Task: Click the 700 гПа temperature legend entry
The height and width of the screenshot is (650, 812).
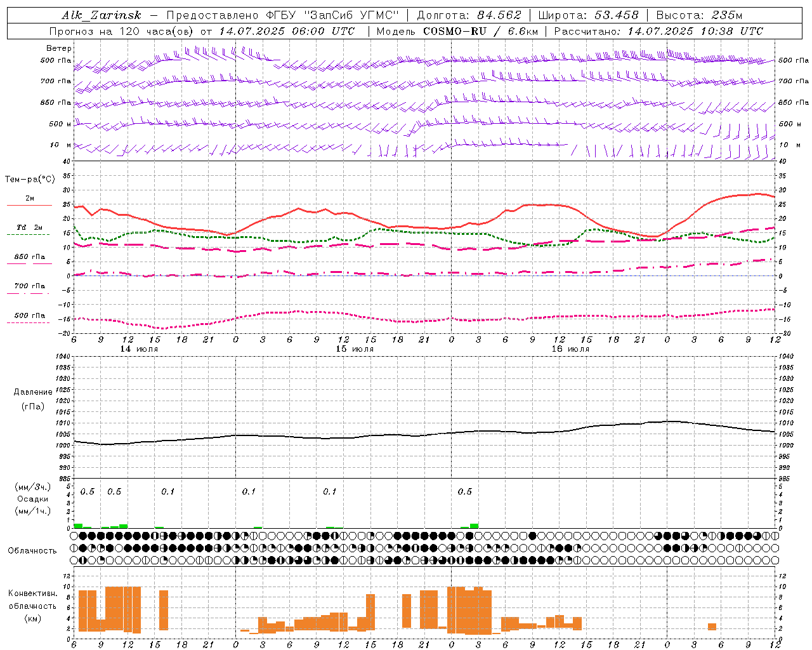Action: pos(30,286)
